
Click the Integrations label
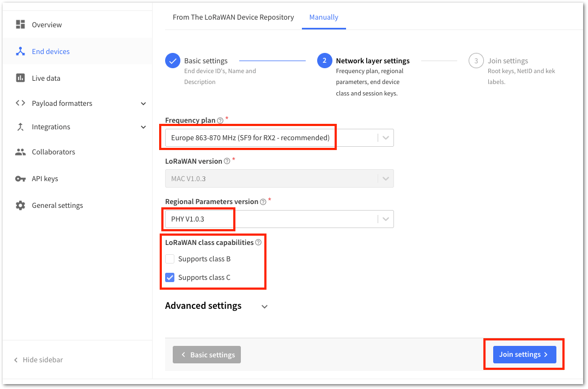pos(51,127)
